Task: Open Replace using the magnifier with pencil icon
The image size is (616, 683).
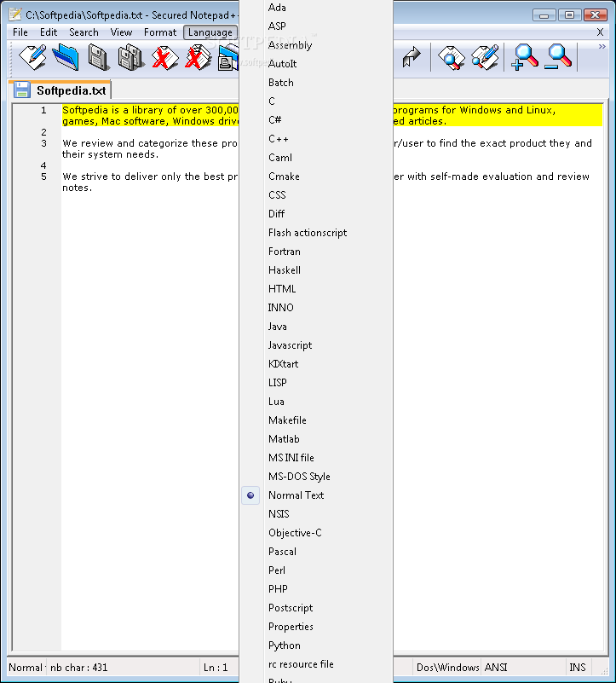Action: pos(485,57)
